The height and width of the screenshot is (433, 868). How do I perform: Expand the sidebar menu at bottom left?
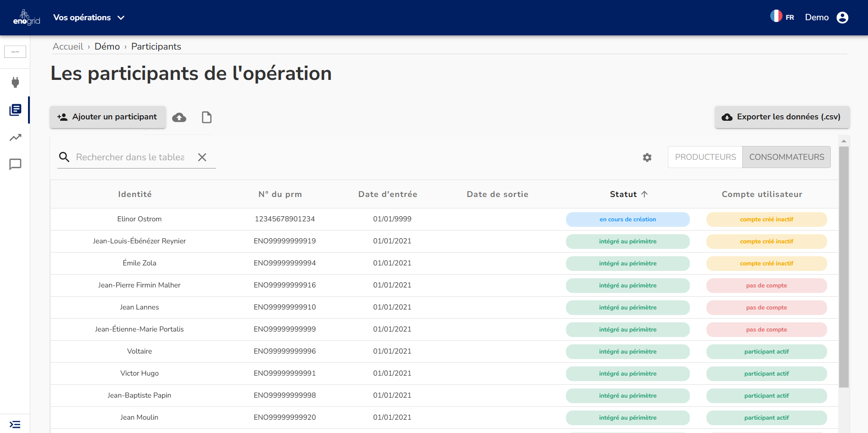pyautogui.click(x=15, y=424)
